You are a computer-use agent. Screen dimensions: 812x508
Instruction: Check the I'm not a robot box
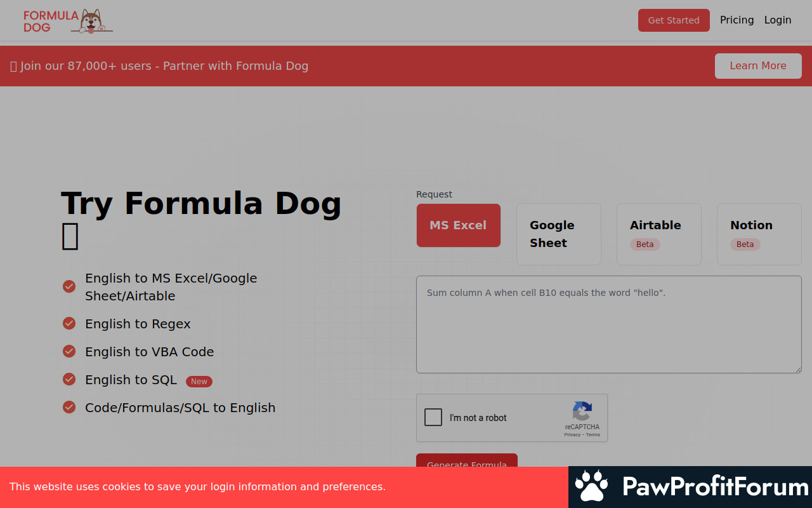(433, 417)
